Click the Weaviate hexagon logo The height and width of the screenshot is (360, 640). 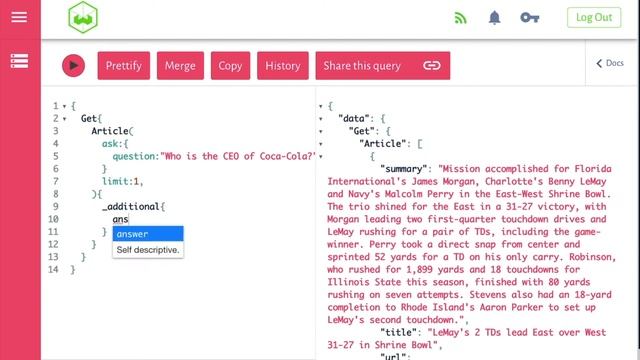[x=83, y=17]
